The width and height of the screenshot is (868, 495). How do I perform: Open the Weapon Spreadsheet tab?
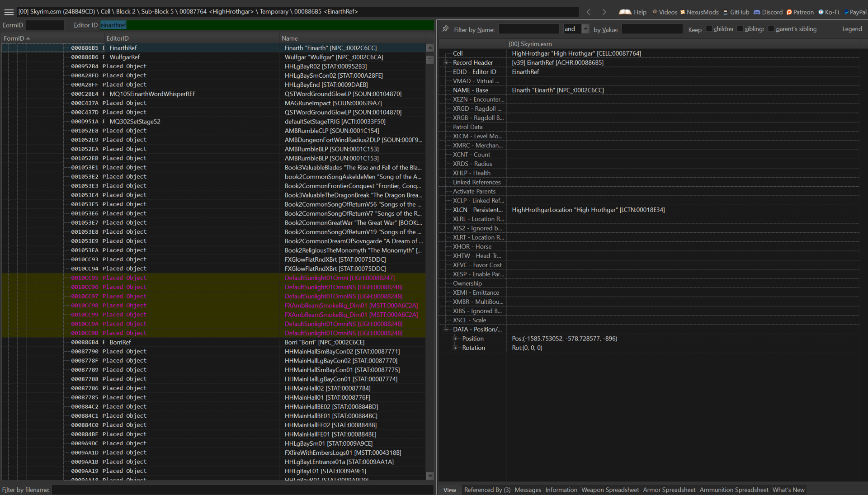[x=610, y=490]
